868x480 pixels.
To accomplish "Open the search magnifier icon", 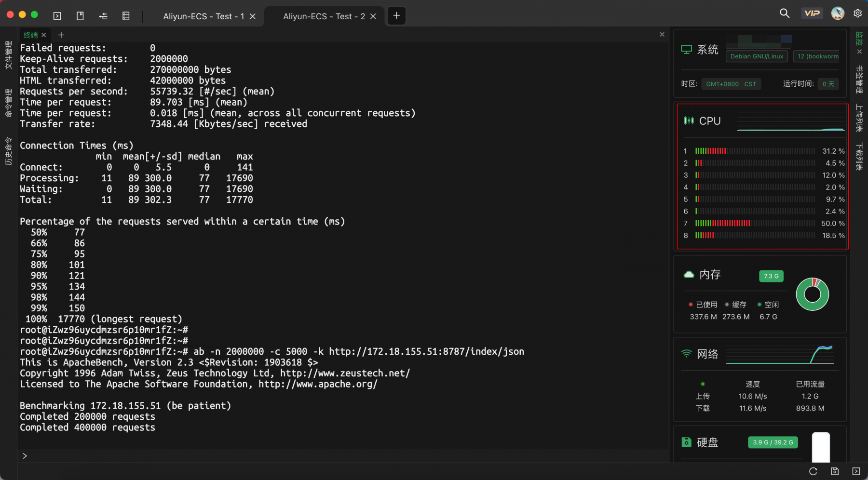I will [x=785, y=13].
